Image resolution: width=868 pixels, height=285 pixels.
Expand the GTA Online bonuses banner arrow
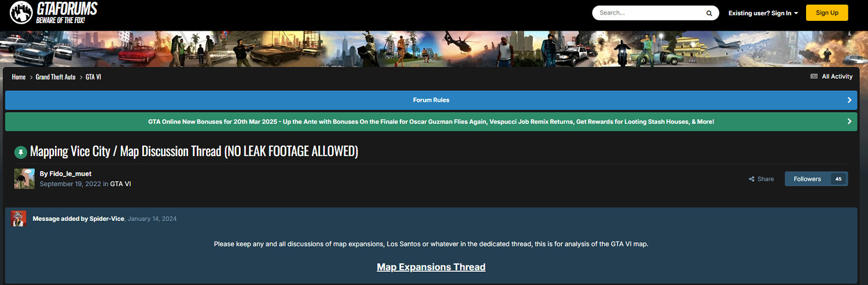pyautogui.click(x=849, y=122)
